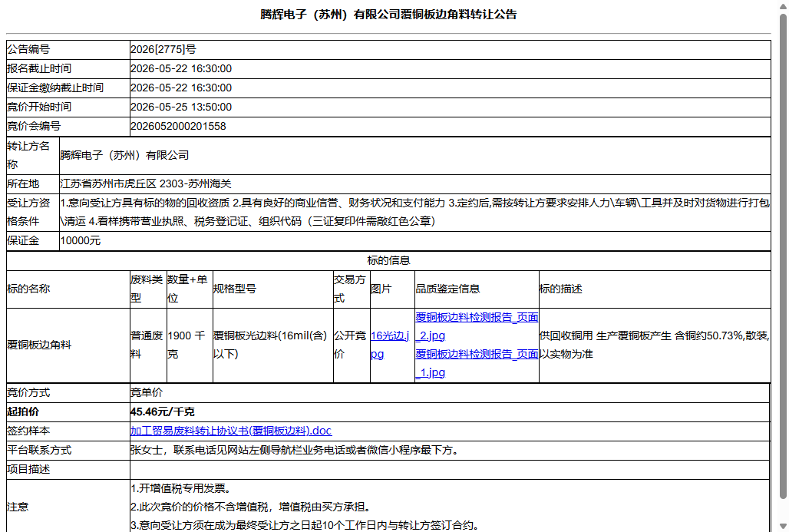Open the 16光边.jpg image link

click(x=389, y=345)
